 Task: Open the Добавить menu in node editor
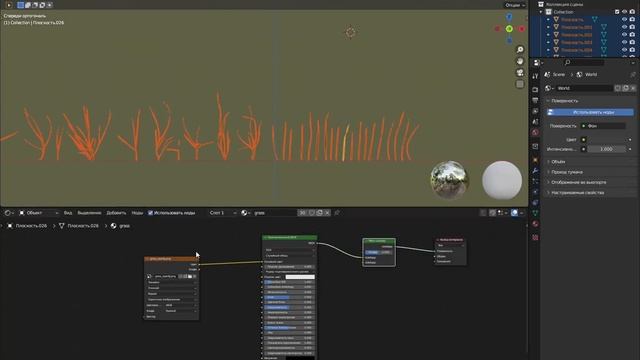coord(116,213)
